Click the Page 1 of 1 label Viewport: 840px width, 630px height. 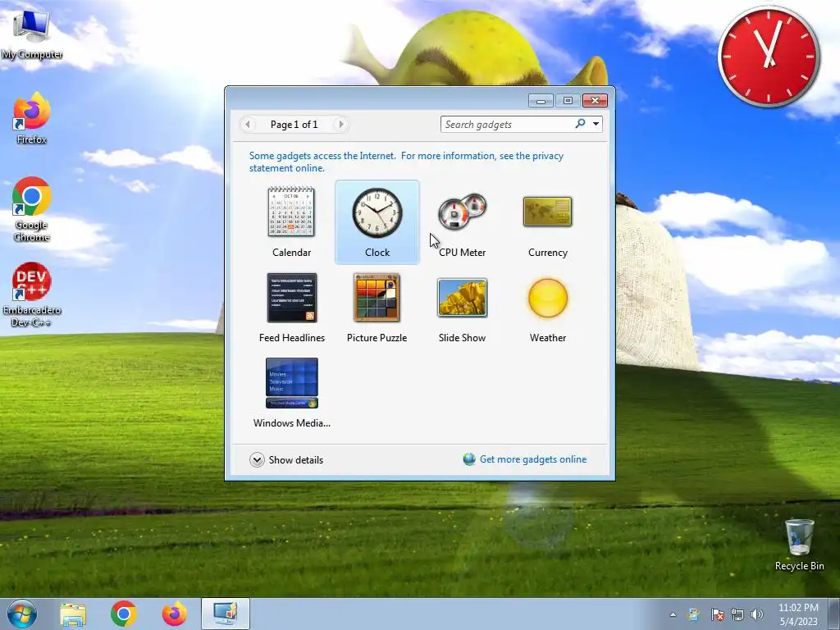tap(294, 125)
